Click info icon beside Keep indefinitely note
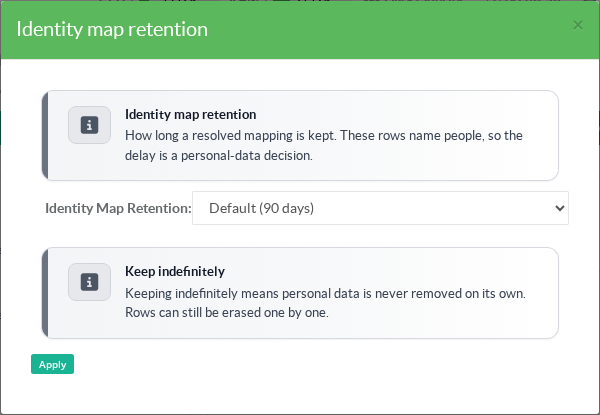 tap(90, 282)
